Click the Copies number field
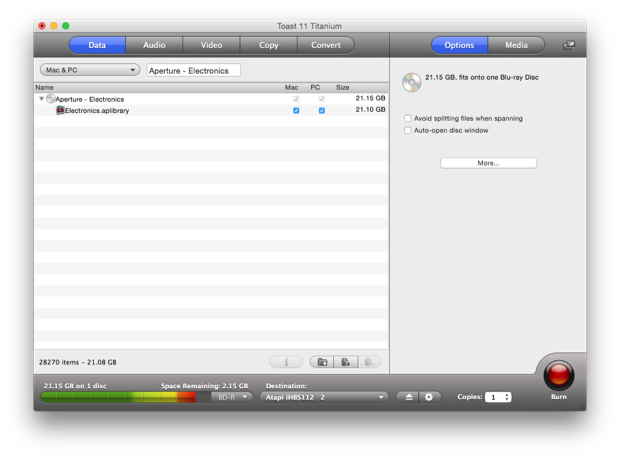Viewport: 620px width, 459px height. (x=494, y=397)
